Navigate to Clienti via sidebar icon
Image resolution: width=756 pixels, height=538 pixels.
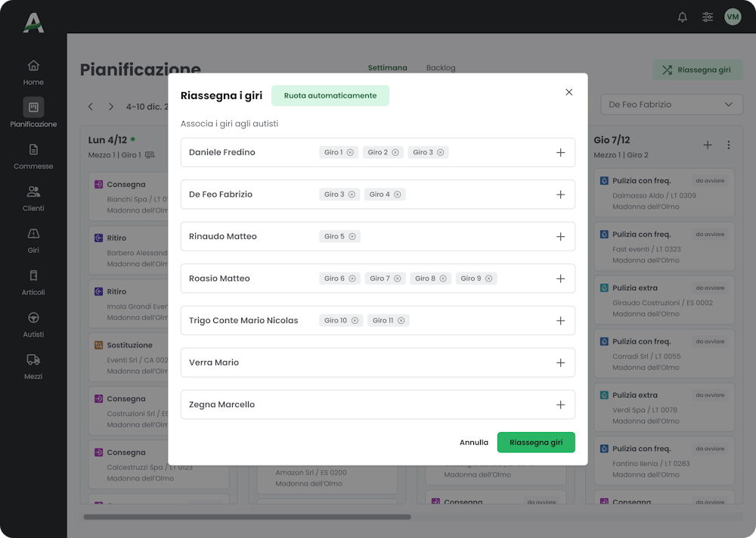33,198
